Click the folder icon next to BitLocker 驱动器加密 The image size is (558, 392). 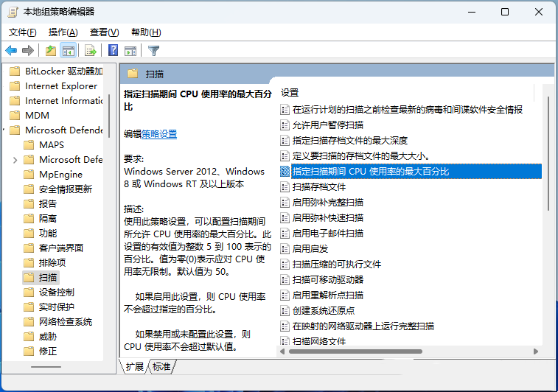(15, 71)
